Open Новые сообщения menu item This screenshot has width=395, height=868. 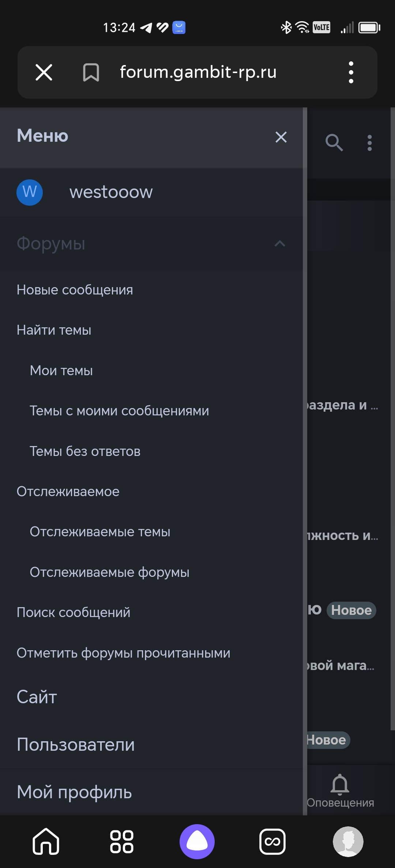pos(75,290)
